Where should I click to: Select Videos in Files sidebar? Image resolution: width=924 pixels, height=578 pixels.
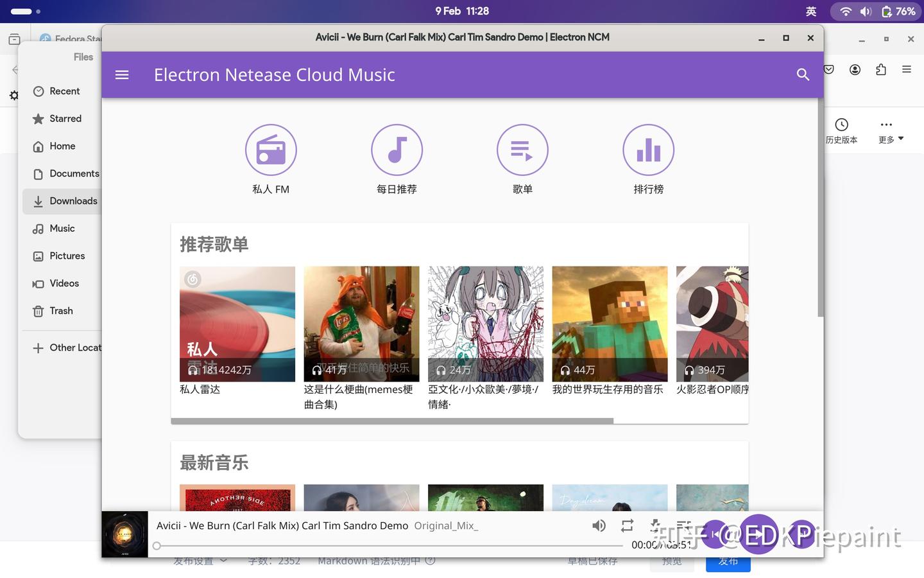pyautogui.click(x=62, y=283)
